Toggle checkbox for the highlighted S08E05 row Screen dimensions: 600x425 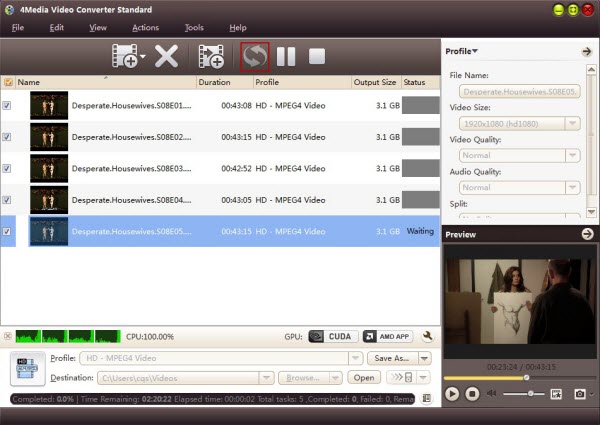8,232
